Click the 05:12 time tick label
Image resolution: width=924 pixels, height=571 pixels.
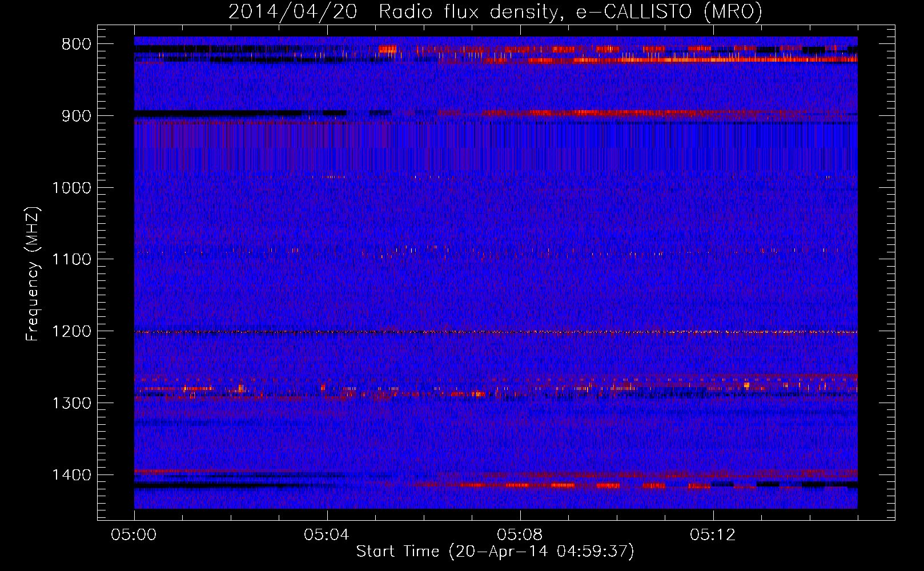click(x=713, y=535)
